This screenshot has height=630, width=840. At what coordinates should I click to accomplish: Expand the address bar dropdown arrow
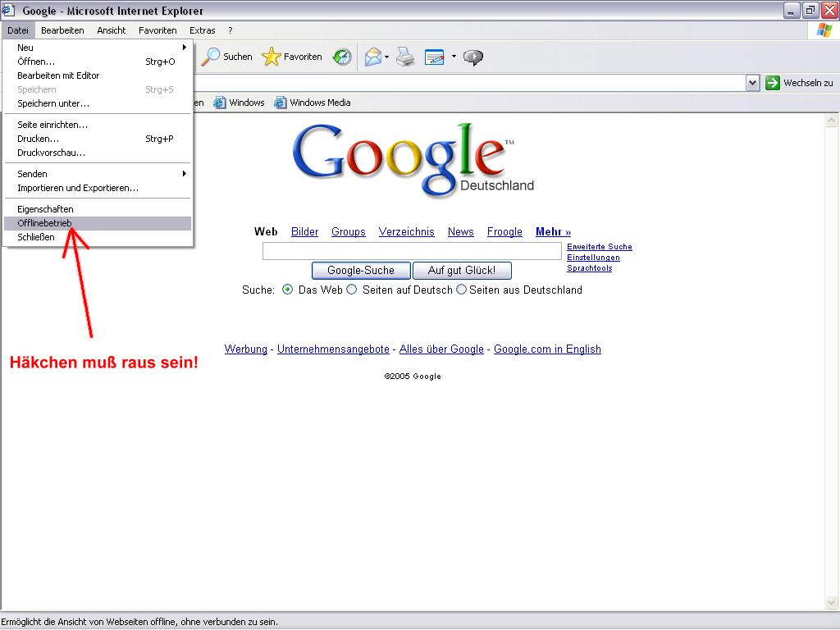(x=752, y=83)
